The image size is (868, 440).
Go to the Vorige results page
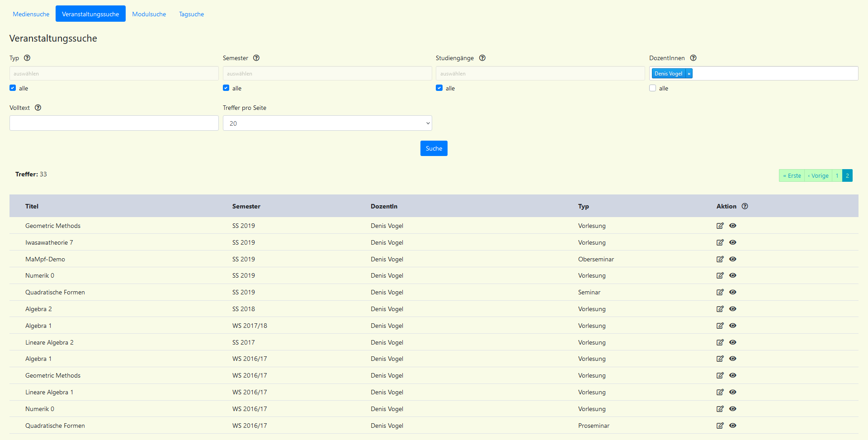[818, 175]
